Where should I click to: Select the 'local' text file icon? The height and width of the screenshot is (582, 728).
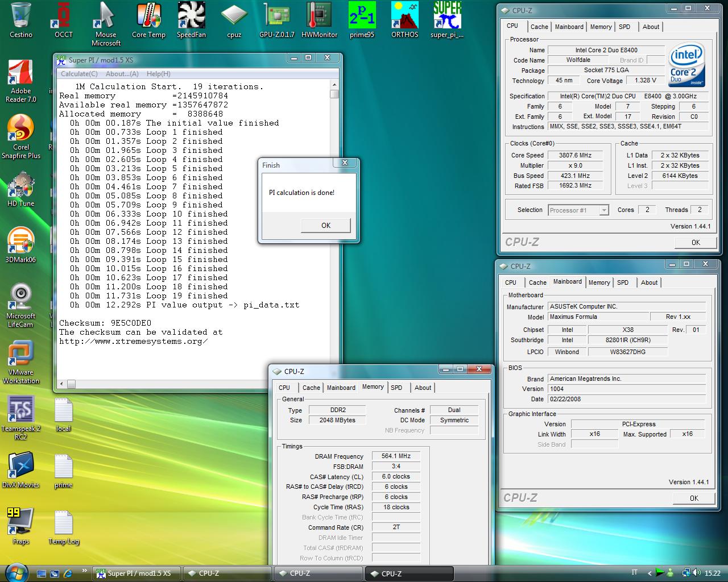coord(63,414)
